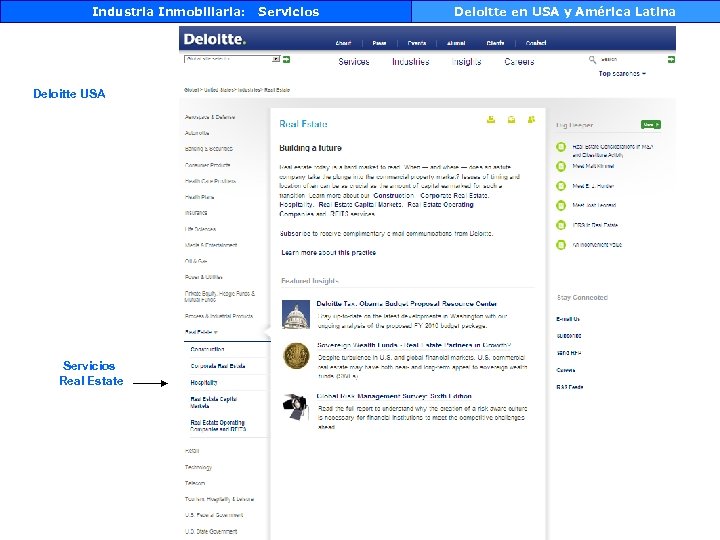Screen dimensions: 720x540
Task: Select Corporate Real Estate in the sidebar
Action: 218,366
